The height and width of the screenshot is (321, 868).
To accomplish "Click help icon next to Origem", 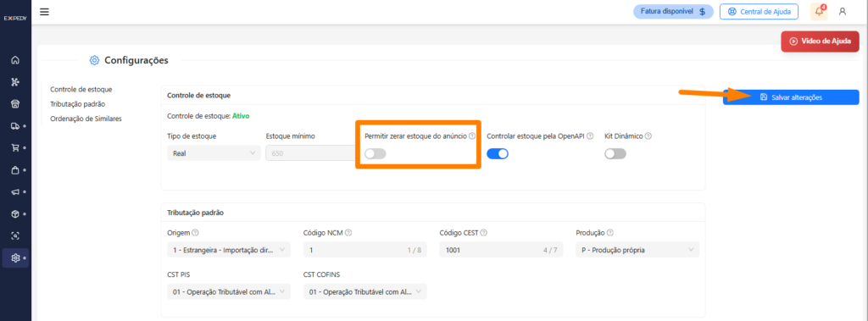I will (x=196, y=232).
